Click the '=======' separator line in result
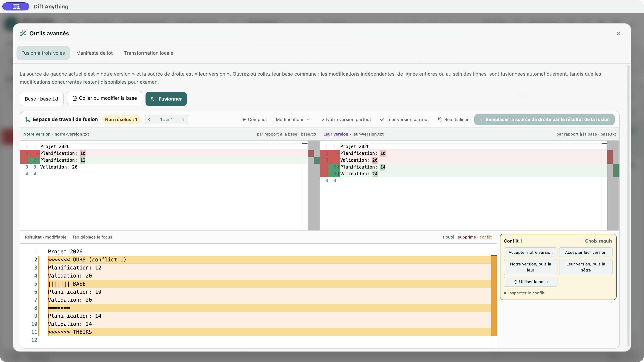Image resolution: width=644 pixels, height=362 pixels. [269, 308]
